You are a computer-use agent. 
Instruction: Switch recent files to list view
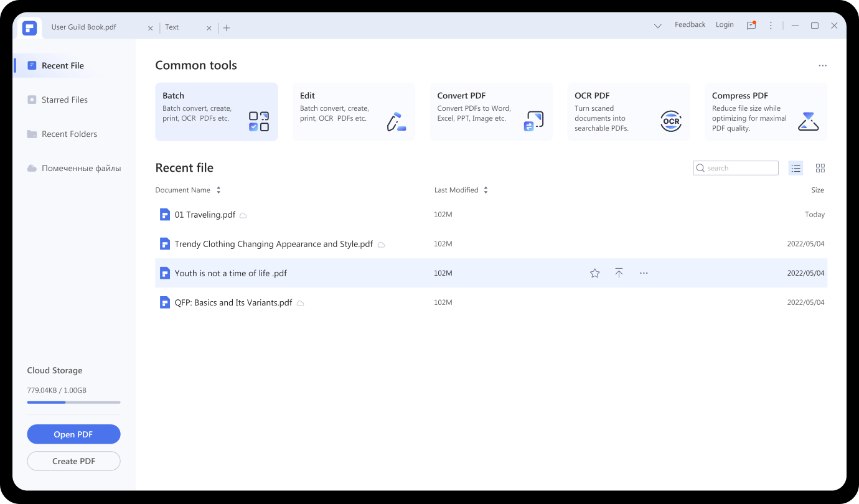796,168
